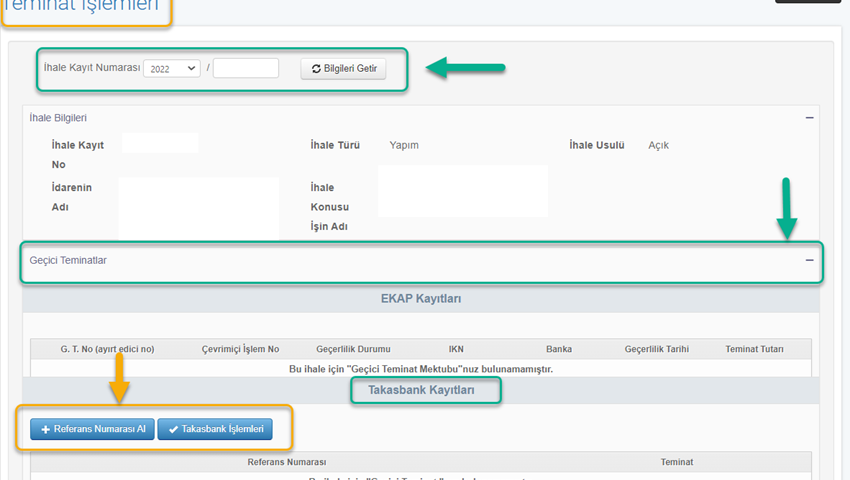
Task: Click the checkmark icon on Takasbank İşlemleri
Action: [174, 429]
